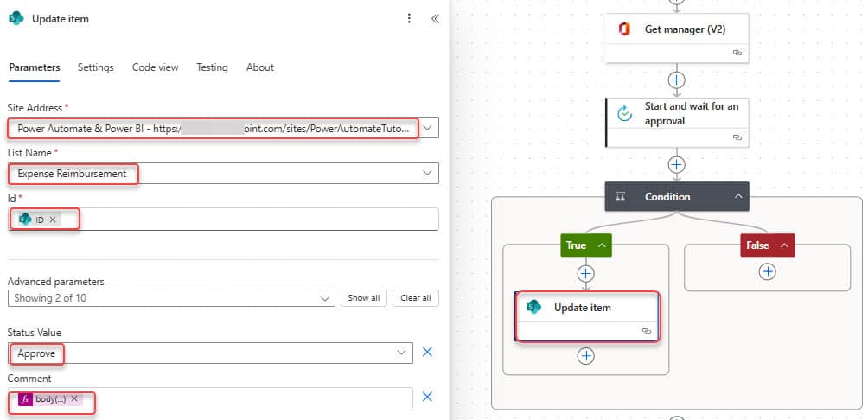Viewport: 868px width, 420px height.
Task: Add an action below Update item
Action: point(585,356)
